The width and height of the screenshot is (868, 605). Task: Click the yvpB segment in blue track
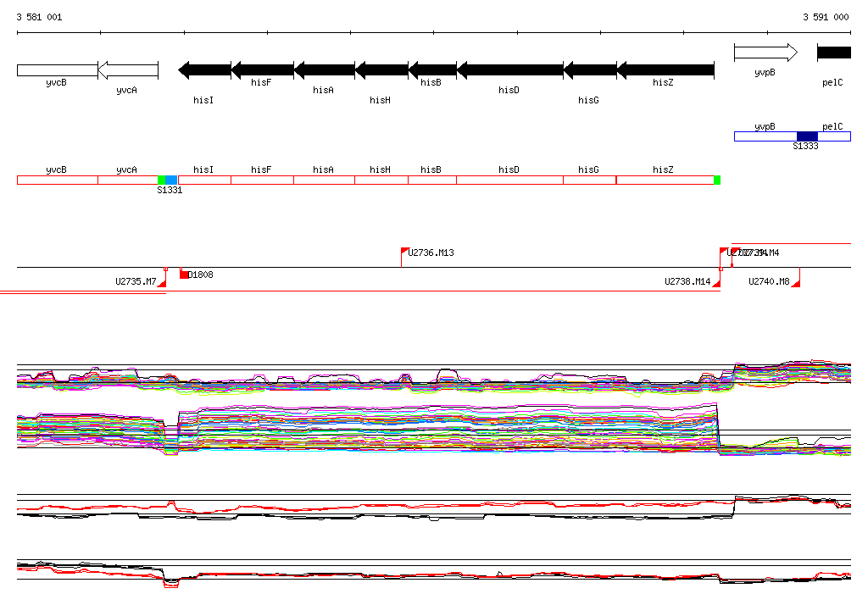(765, 136)
